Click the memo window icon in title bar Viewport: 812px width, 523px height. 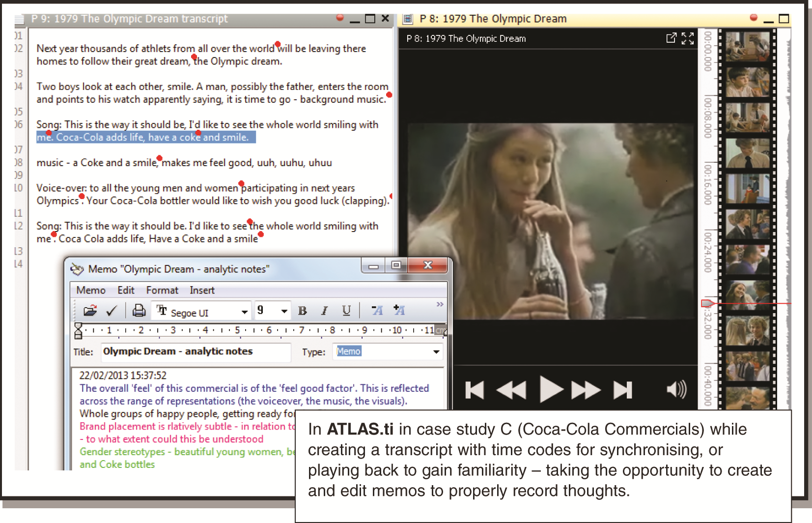(77, 269)
